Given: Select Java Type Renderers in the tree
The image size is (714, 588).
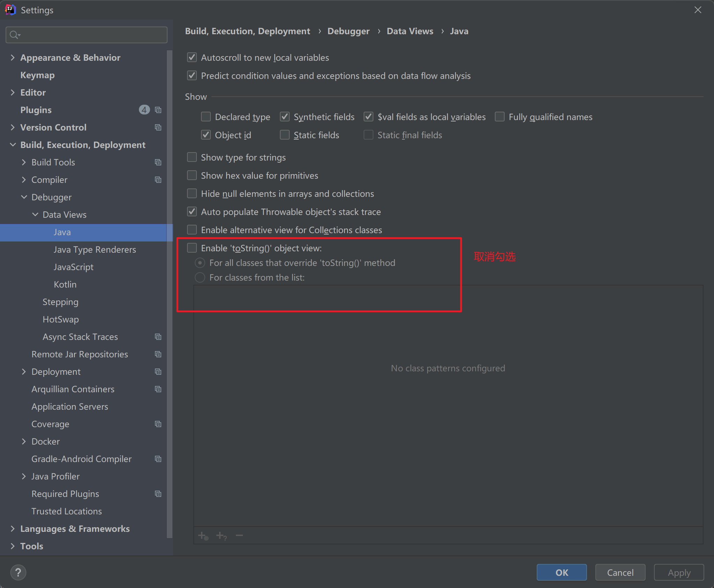Looking at the screenshot, I should click(95, 250).
